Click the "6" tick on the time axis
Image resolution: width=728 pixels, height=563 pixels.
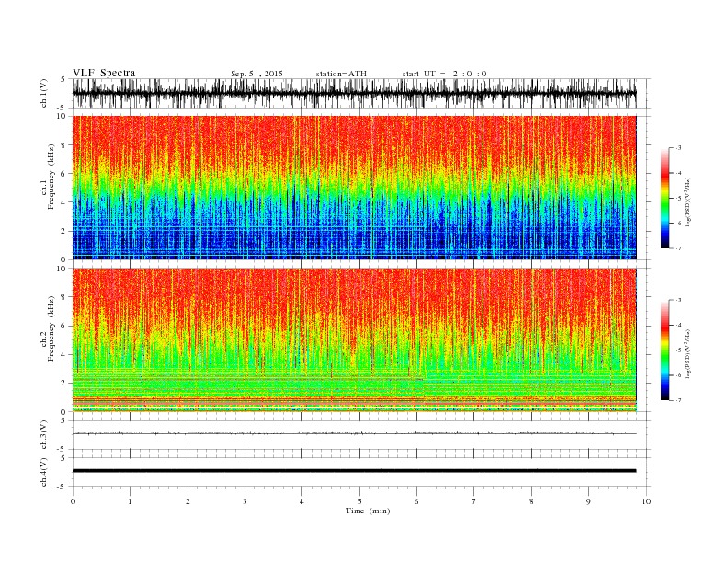[416, 501]
